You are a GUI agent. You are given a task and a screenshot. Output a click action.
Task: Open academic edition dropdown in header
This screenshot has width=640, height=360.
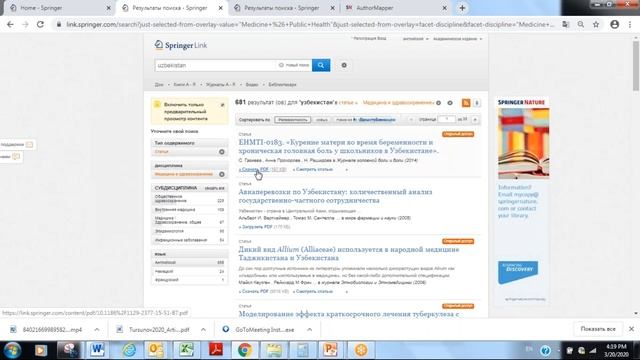pos(458,39)
